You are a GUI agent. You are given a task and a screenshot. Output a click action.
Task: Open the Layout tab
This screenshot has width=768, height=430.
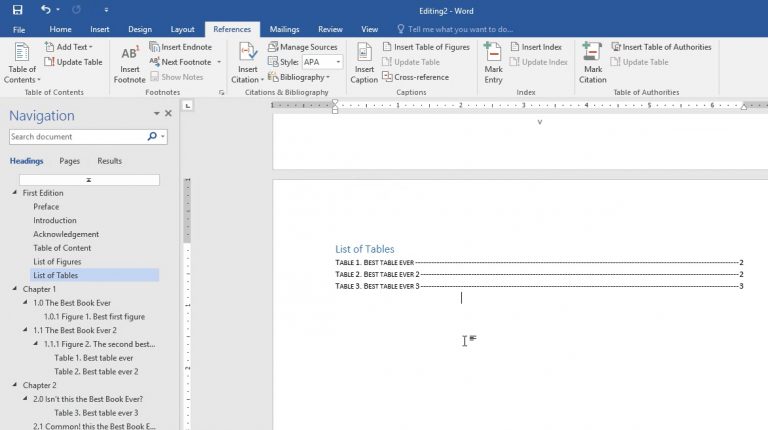(x=182, y=29)
